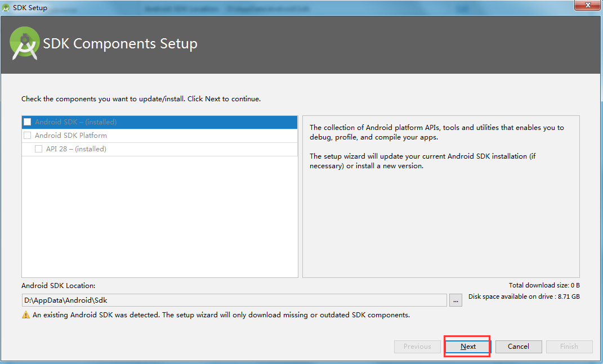603x364 pixels.
Task: Check the API 28 (installed) checkbox
Action: tap(38, 149)
